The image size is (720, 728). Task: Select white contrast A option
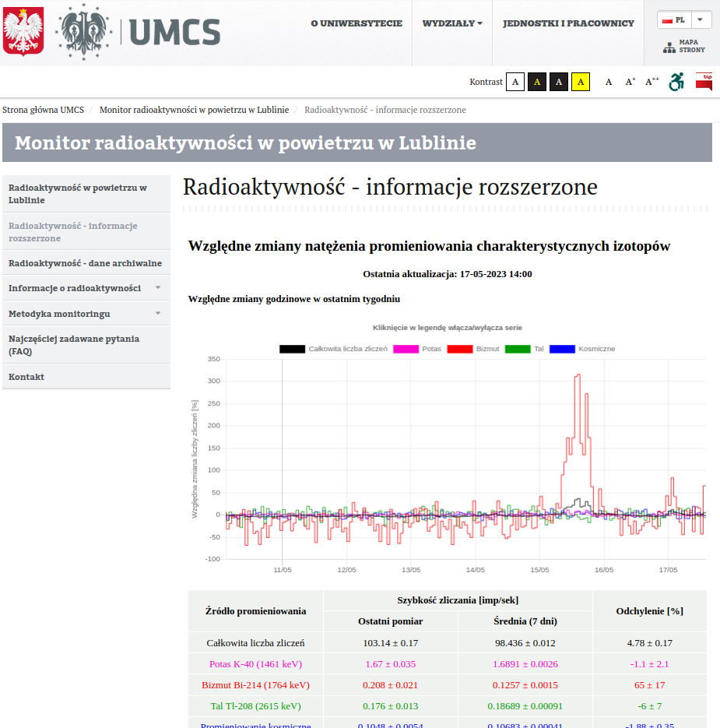pos(515,83)
